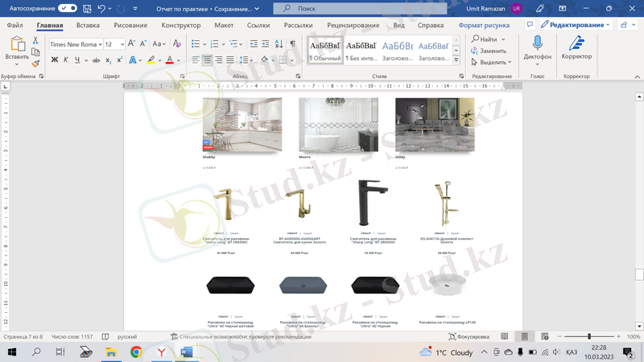
Task: Center align the text
Action: [207, 60]
